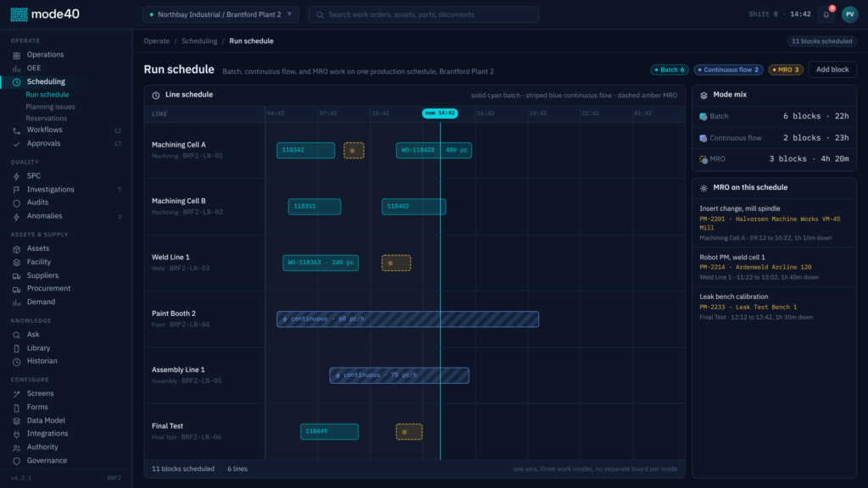
Task: Click the Screens tools icon
Action: (17, 394)
